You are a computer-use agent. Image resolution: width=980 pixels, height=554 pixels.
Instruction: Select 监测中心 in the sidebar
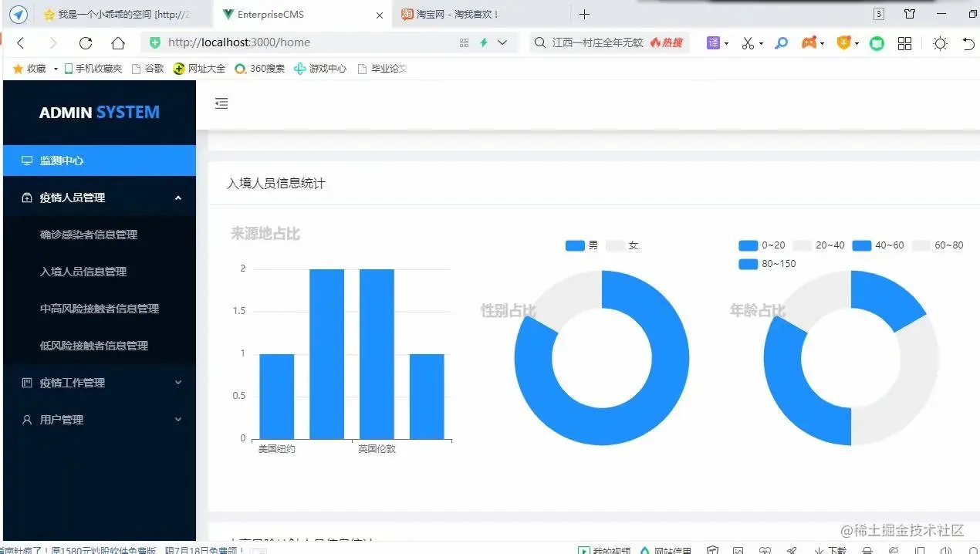pyautogui.click(x=100, y=160)
